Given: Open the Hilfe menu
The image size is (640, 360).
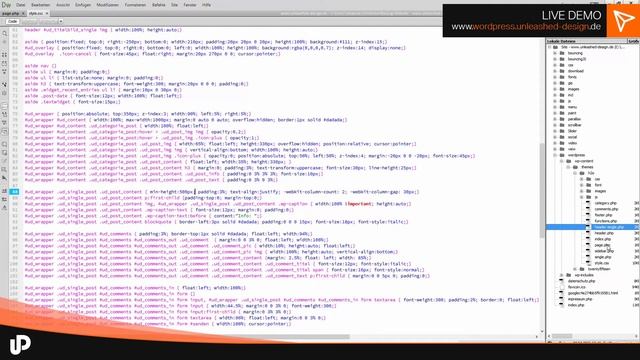Looking at the screenshot, I should [207, 5].
